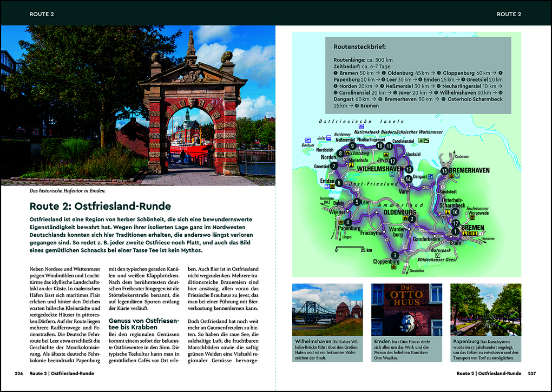This screenshot has width=552, height=392.
Task: Click the 'Route 2: Ostfriesland-Runde' heading
Action: [x=100, y=206]
